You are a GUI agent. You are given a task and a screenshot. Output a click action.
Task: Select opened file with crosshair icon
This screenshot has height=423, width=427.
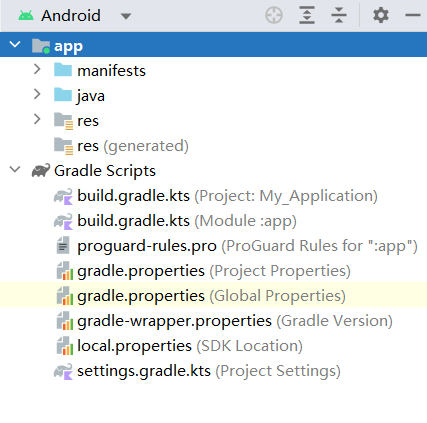tap(274, 15)
